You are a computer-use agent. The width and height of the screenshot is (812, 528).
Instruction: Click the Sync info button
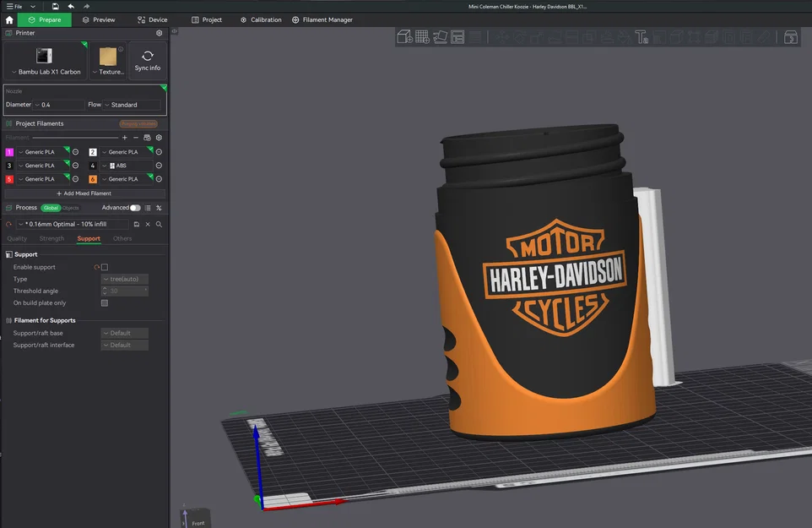coord(148,61)
